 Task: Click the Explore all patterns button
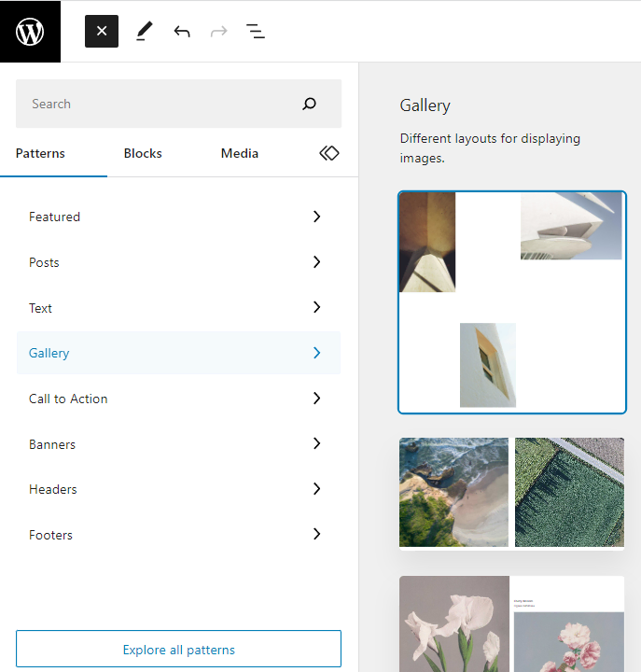[x=178, y=650]
